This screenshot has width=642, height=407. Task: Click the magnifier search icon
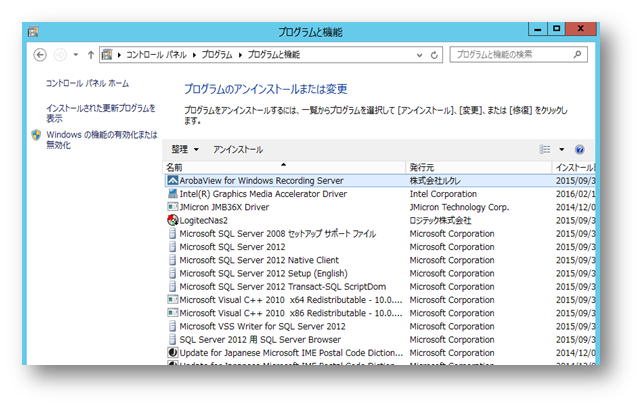(x=578, y=54)
